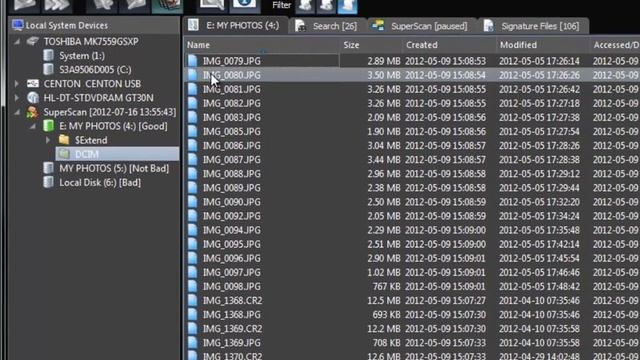Click the Signature Files tab document icon

pos(489,26)
